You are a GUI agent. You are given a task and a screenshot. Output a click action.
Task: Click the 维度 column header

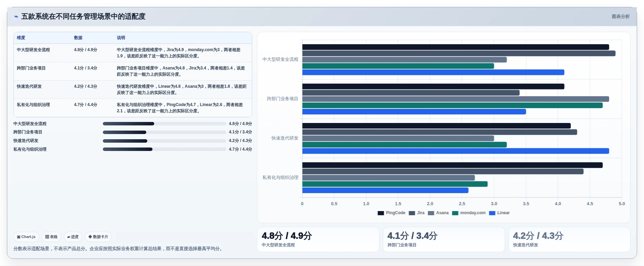click(x=21, y=38)
